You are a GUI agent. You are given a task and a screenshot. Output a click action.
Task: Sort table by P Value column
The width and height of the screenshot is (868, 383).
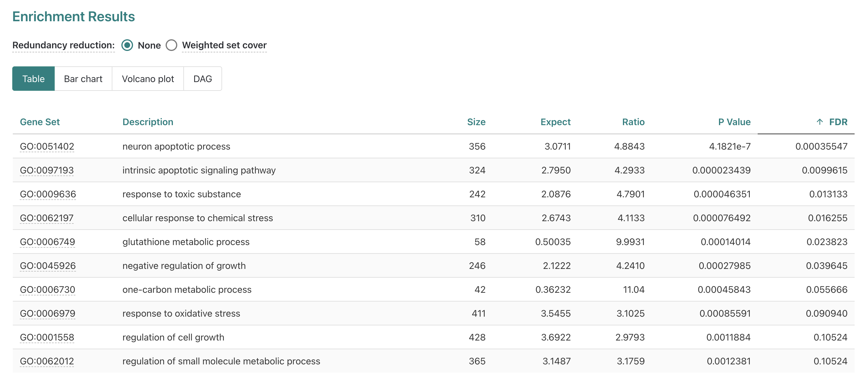pyautogui.click(x=734, y=122)
